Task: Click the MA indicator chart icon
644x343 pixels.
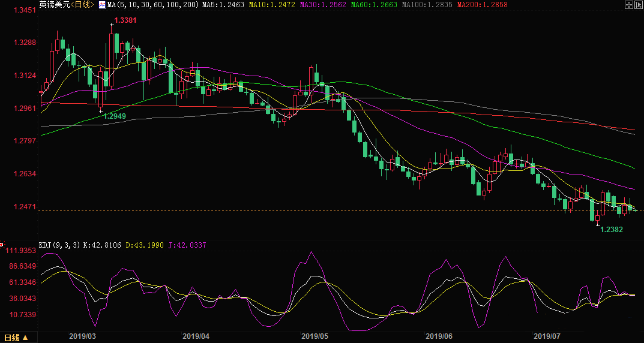Action: point(102,5)
